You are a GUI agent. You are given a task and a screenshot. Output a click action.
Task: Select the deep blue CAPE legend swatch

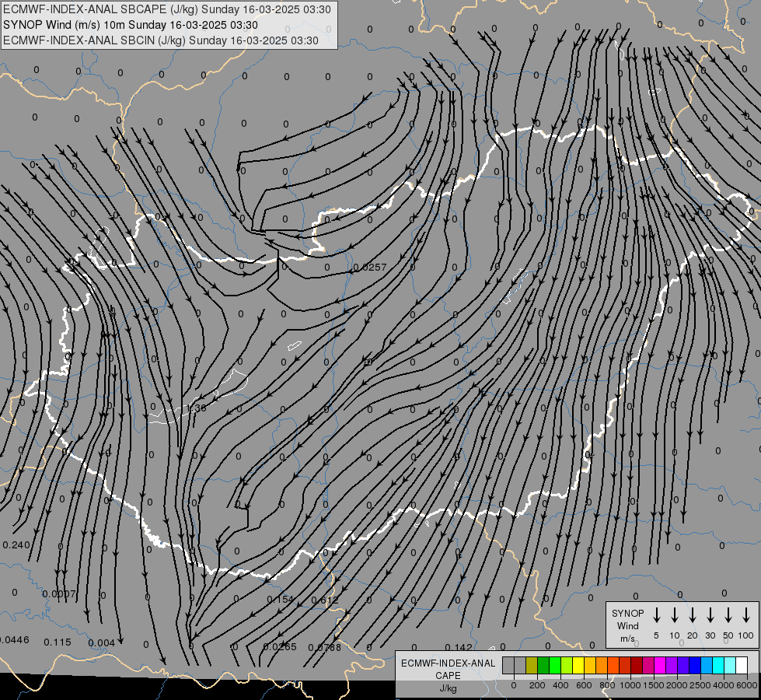(x=694, y=665)
